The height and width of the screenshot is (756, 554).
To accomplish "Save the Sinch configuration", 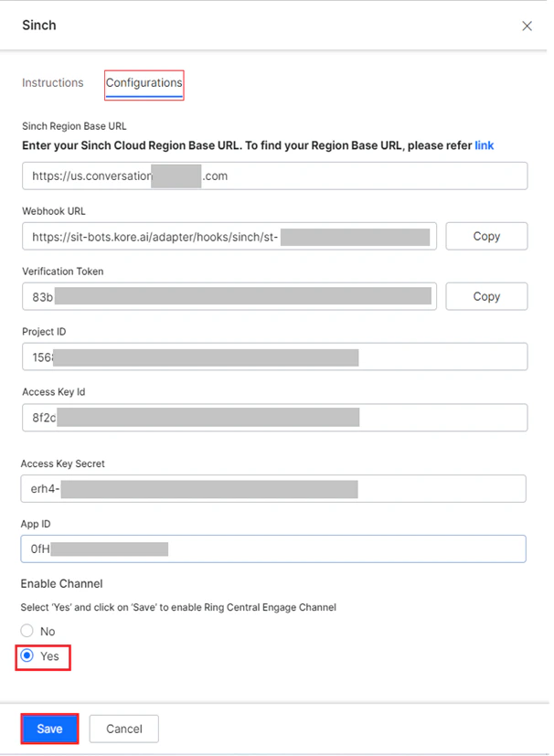I will 49,729.
